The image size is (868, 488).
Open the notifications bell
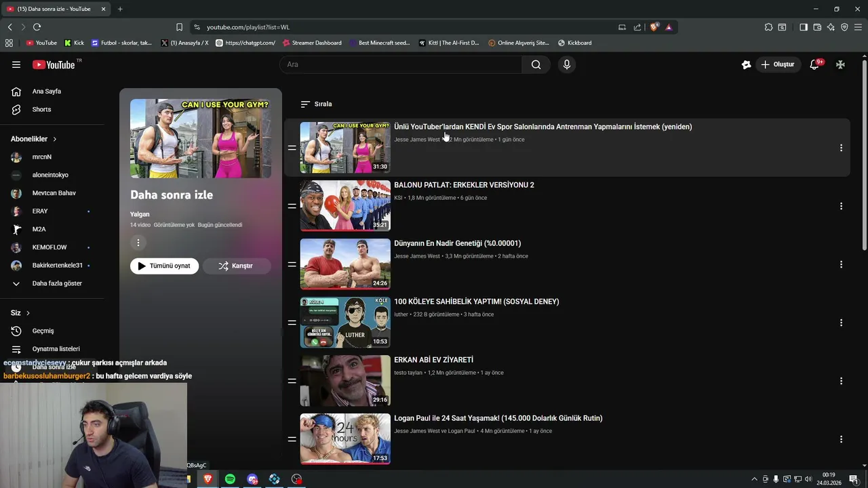(x=815, y=64)
